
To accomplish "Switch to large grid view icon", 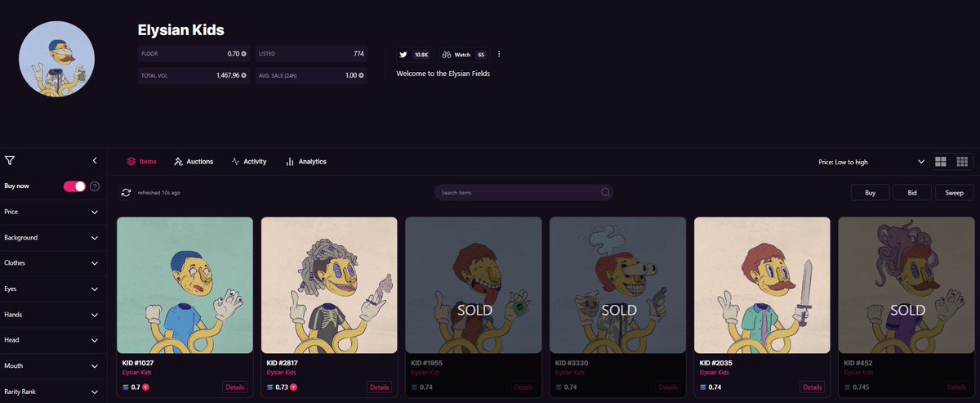I will coord(941,162).
